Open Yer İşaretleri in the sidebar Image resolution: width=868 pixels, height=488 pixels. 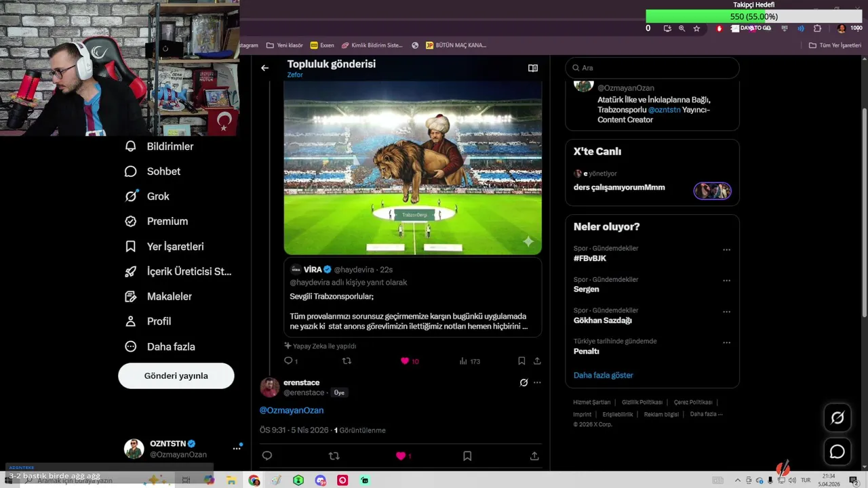[164, 247]
